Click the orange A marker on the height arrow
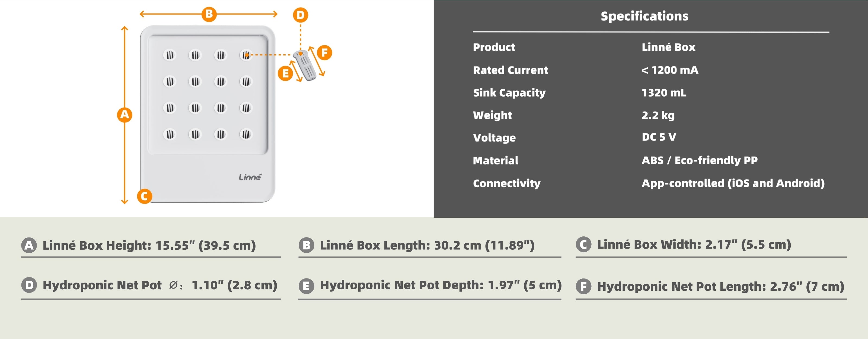868x339 pixels. (125, 115)
